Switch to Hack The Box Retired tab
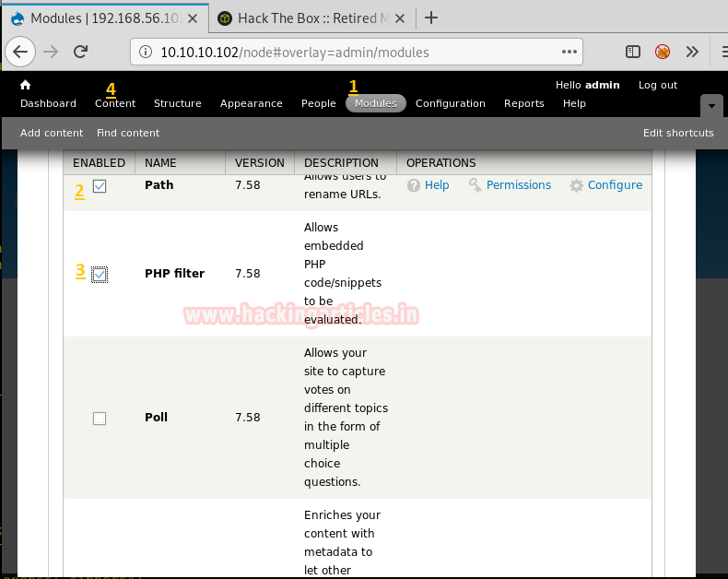 [312, 18]
